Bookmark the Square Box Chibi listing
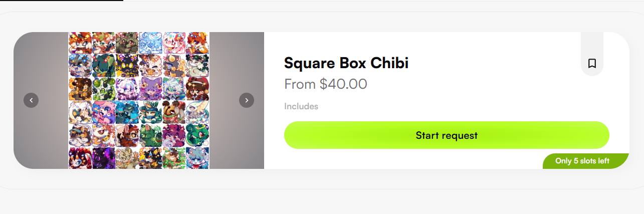644x214 pixels. pos(592,64)
